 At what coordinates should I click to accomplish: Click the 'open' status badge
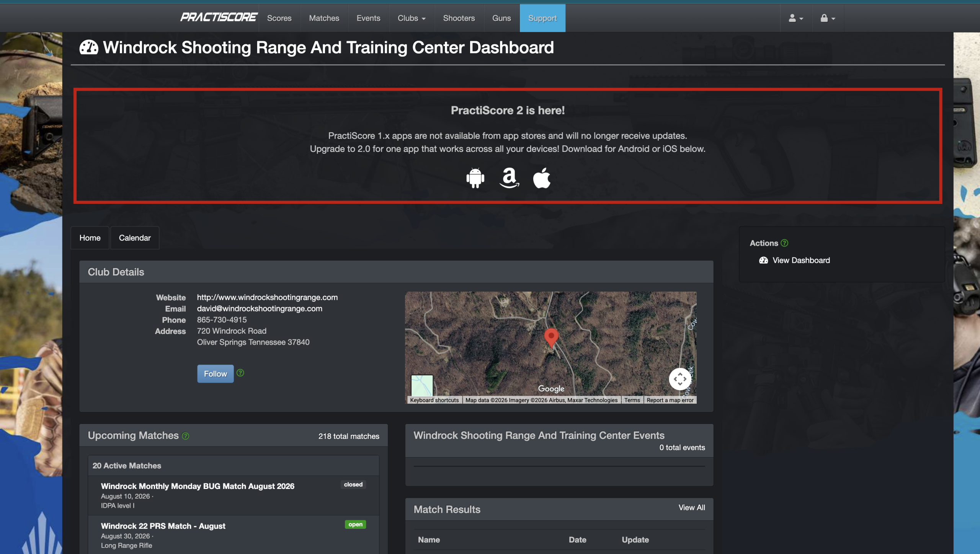(355, 524)
